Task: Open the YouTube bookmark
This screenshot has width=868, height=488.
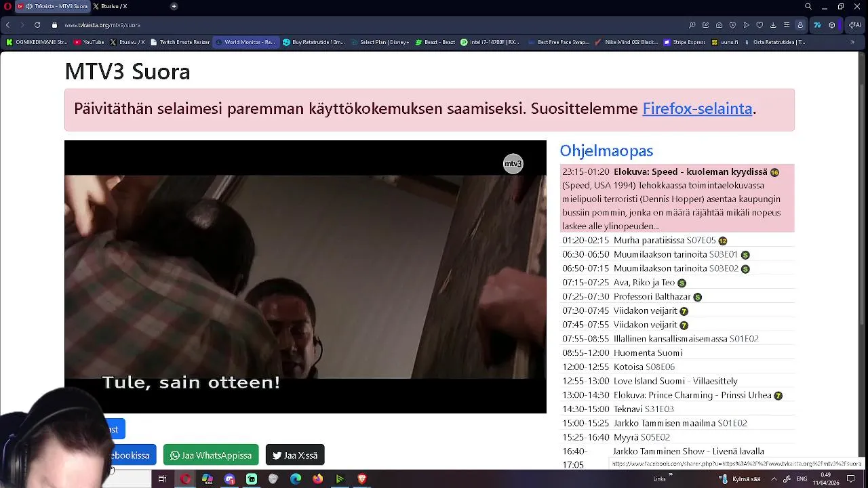Action: [89, 42]
